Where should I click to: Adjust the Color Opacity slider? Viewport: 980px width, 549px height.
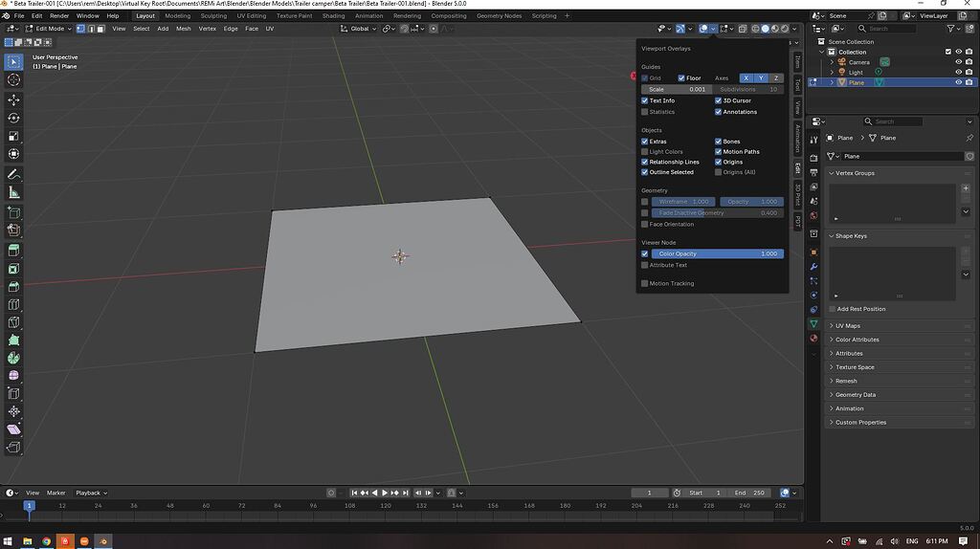pyautogui.click(x=718, y=253)
